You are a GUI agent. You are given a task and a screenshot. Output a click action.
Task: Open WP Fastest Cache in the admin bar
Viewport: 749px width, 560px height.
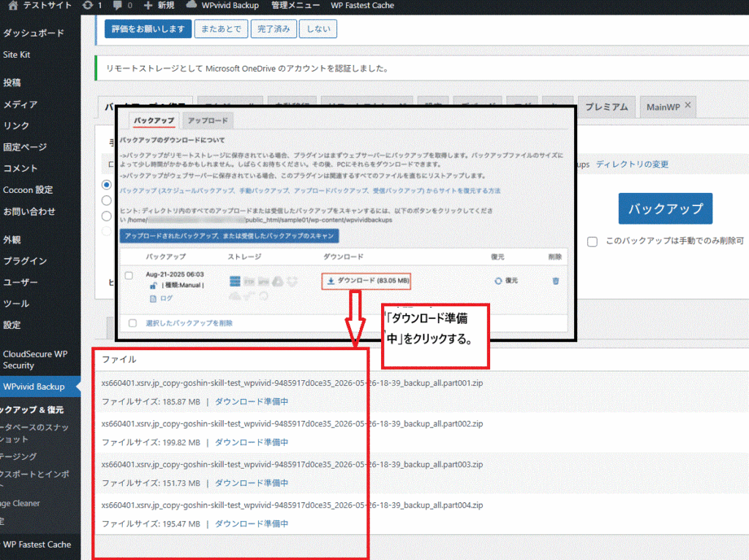pyautogui.click(x=362, y=5)
